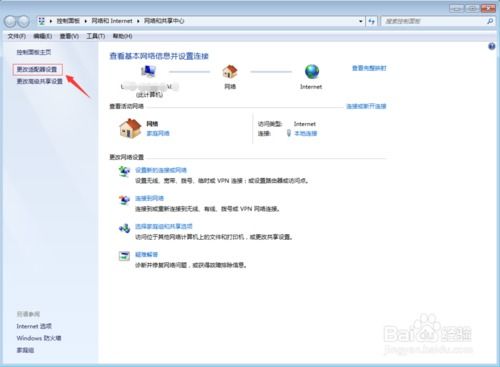Go to 网络和 Internet in the breadcrumb
The width and height of the screenshot is (500, 367).
[x=112, y=21]
